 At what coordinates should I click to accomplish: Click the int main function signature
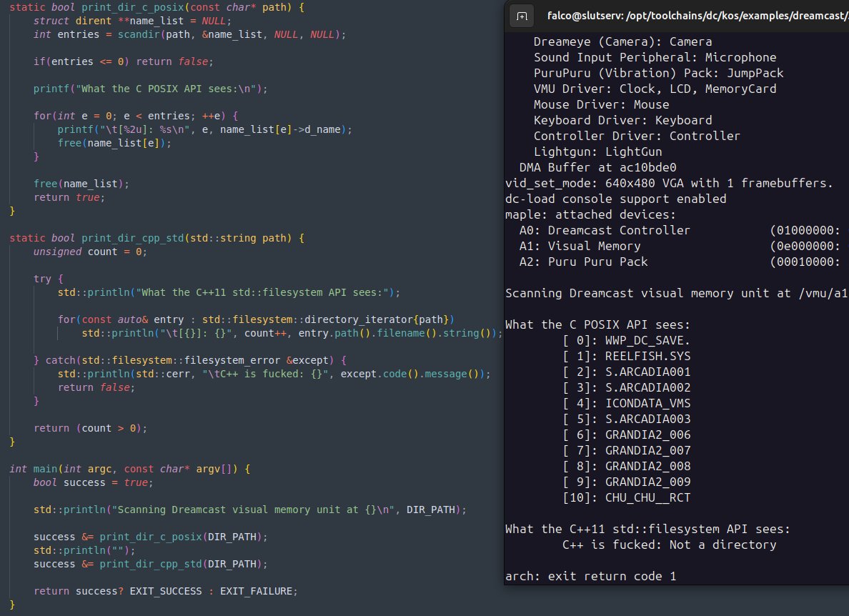[130, 469]
